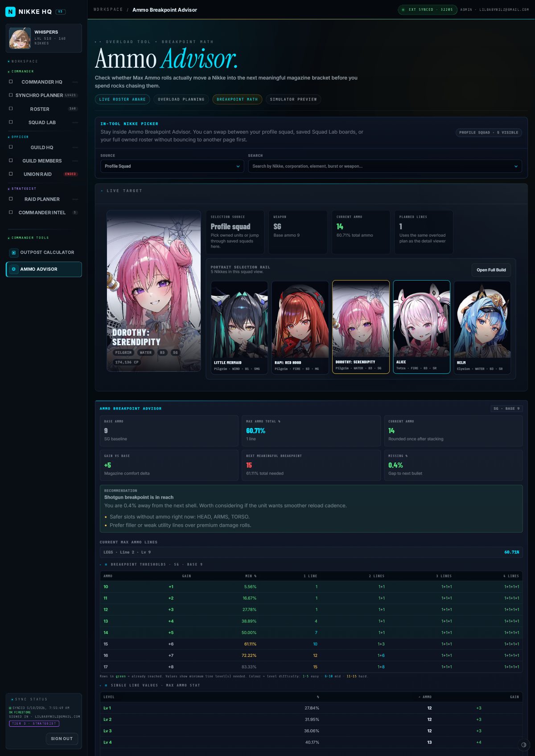The height and width of the screenshot is (756, 535).
Task: Click the Whispers profile avatar
Action: (20, 38)
